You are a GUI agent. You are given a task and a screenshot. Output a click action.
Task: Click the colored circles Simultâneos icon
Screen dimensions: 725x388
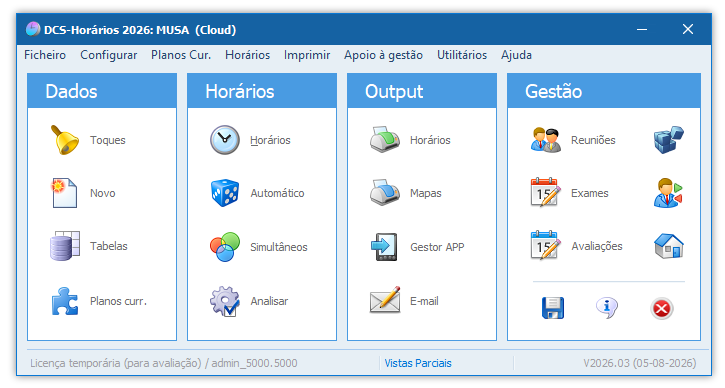point(225,246)
